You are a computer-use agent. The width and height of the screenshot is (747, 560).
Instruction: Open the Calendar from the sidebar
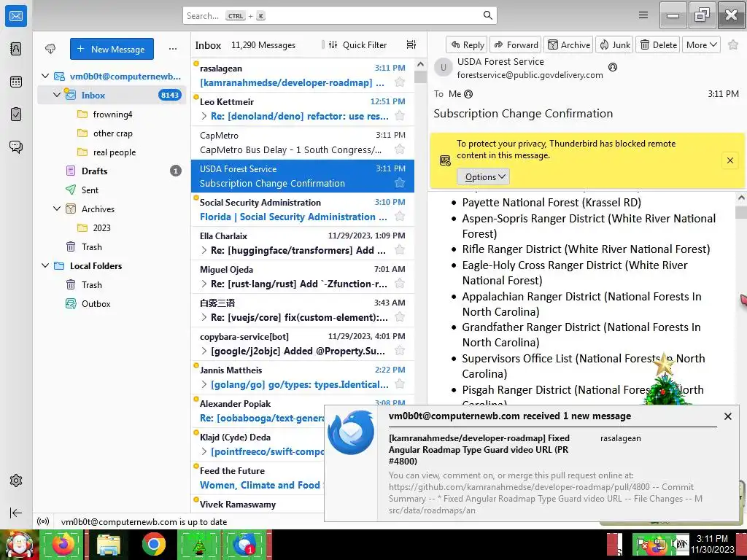pyautogui.click(x=16, y=82)
